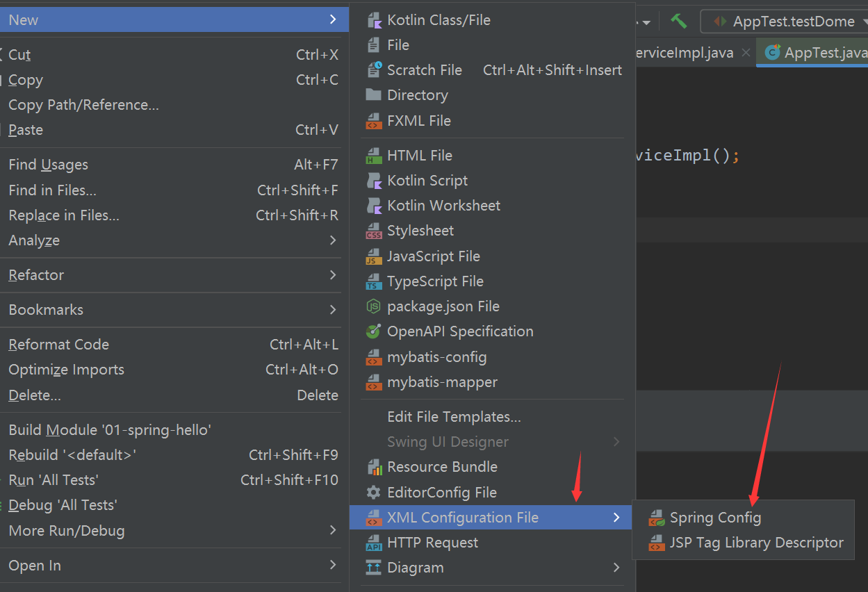
Task: Expand the XML Configuration File submenu arrow
Action: (616, 518)
